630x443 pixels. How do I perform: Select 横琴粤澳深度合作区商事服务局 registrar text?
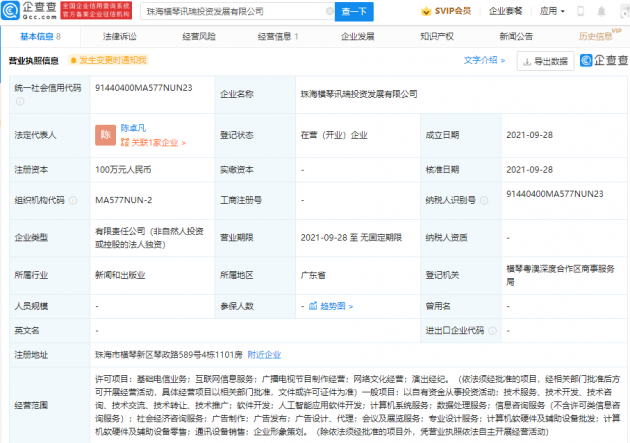(x=560, y=275)
